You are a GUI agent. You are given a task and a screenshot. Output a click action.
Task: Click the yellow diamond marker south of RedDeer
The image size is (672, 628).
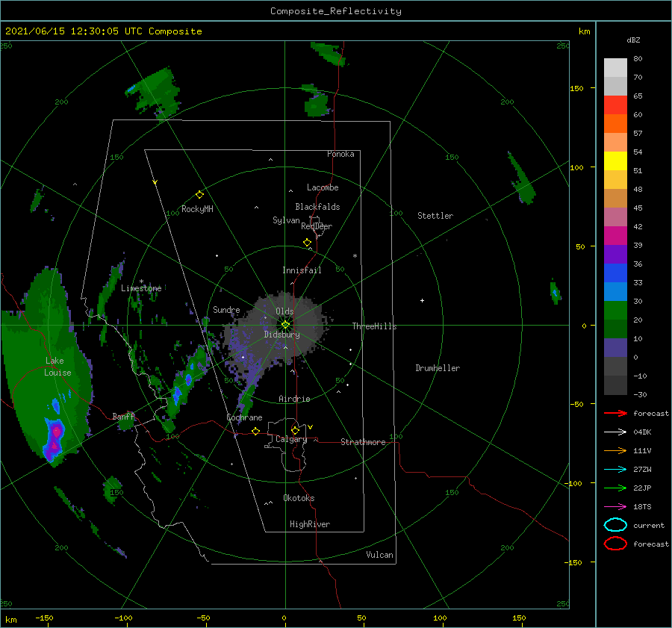click(307, 243)
